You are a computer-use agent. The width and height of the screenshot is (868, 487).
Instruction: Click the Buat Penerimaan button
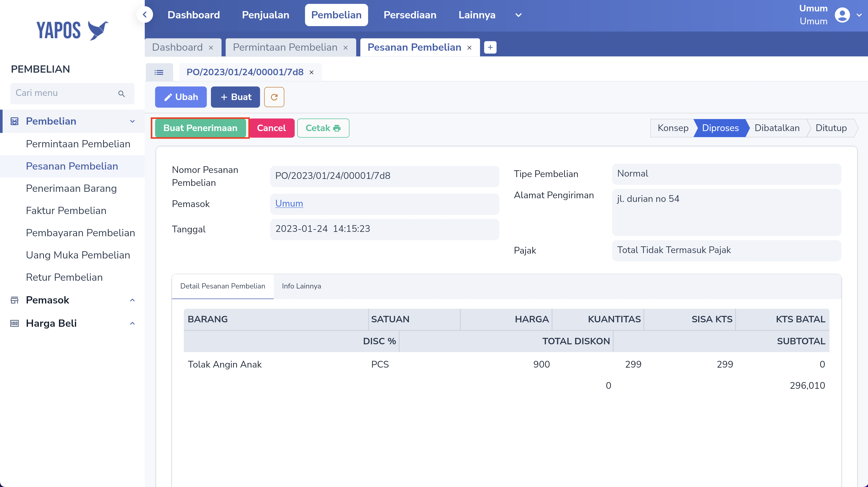click(200, 128)
